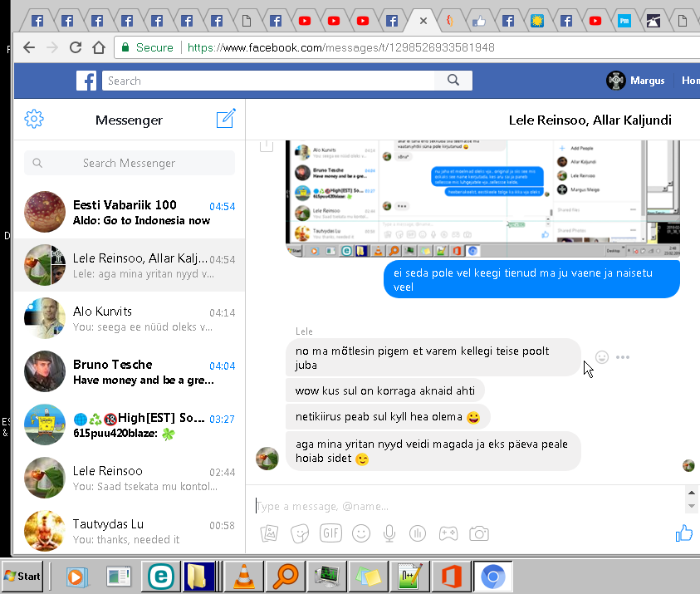Click the conversation title Lele Reinsoo, Allar Kaljundi
Viewport: 700px width, 594px height.
pos(590,120)
